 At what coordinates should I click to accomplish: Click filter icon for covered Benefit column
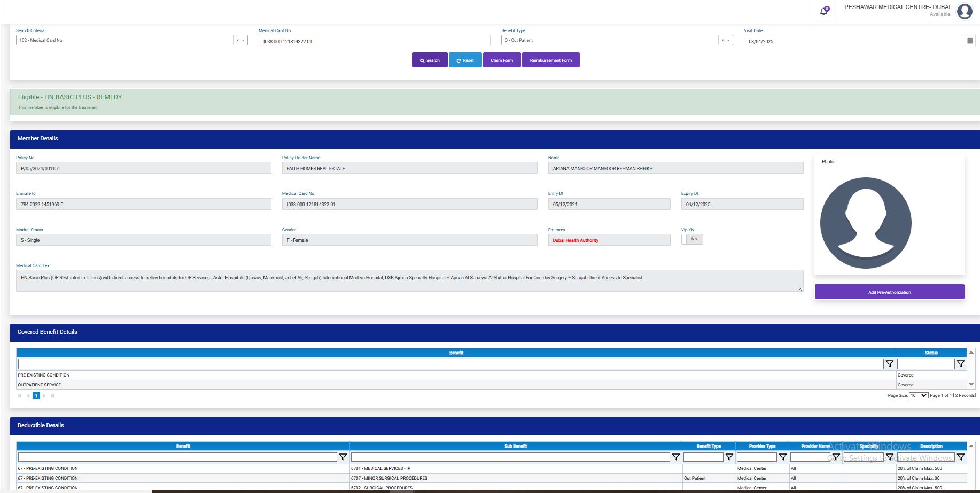tap(889, 364)
